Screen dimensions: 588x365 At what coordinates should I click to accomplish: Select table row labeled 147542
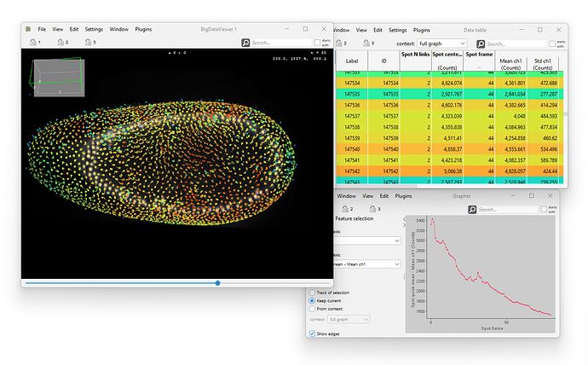(449, 171)
